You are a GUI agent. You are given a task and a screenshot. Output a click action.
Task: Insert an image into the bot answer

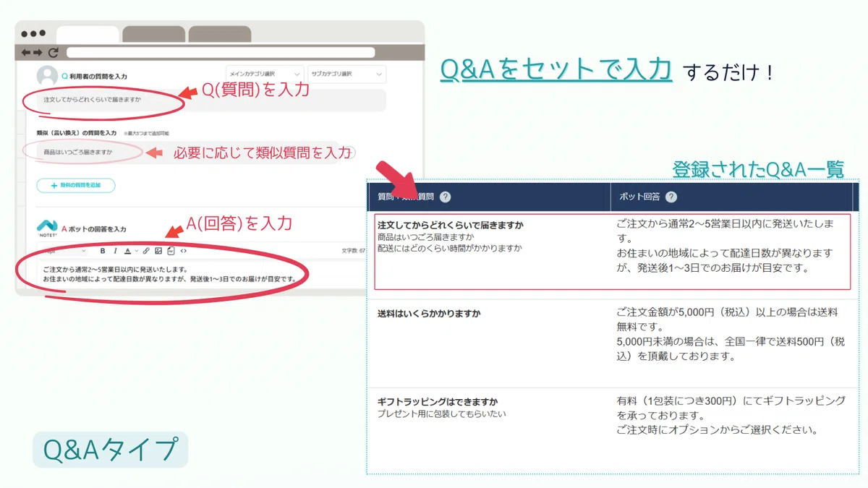pyautogui.click(x=158, y=251)
